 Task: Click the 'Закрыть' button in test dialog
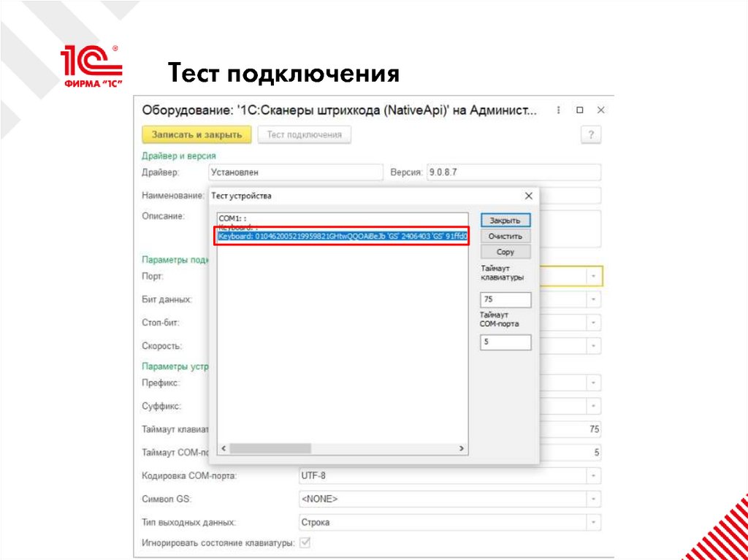pos(505,220)
